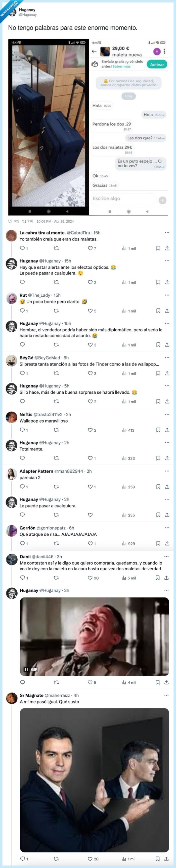Open the @CabraTira profile handle
176x868 pixels.
point(78,233)
